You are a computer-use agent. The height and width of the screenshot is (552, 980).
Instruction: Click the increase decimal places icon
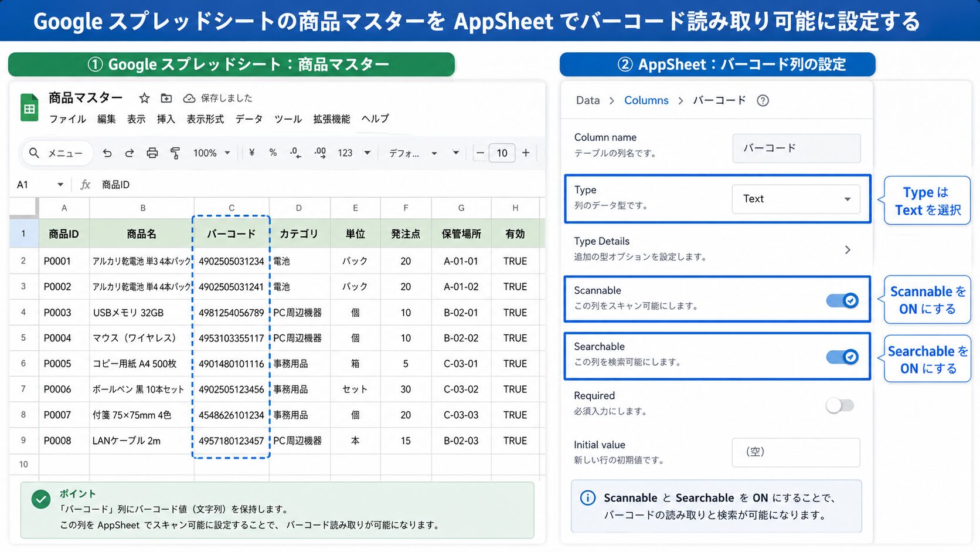(x=320, y=153)
